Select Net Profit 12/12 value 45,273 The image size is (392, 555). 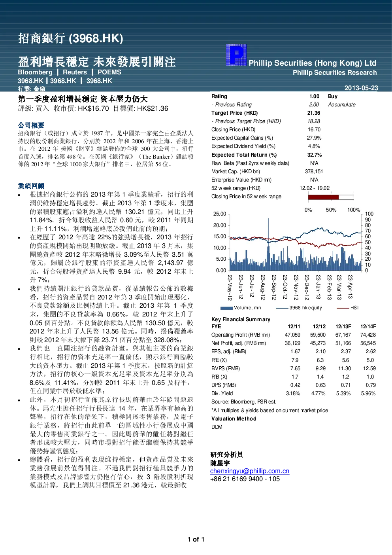coord(318,343)
